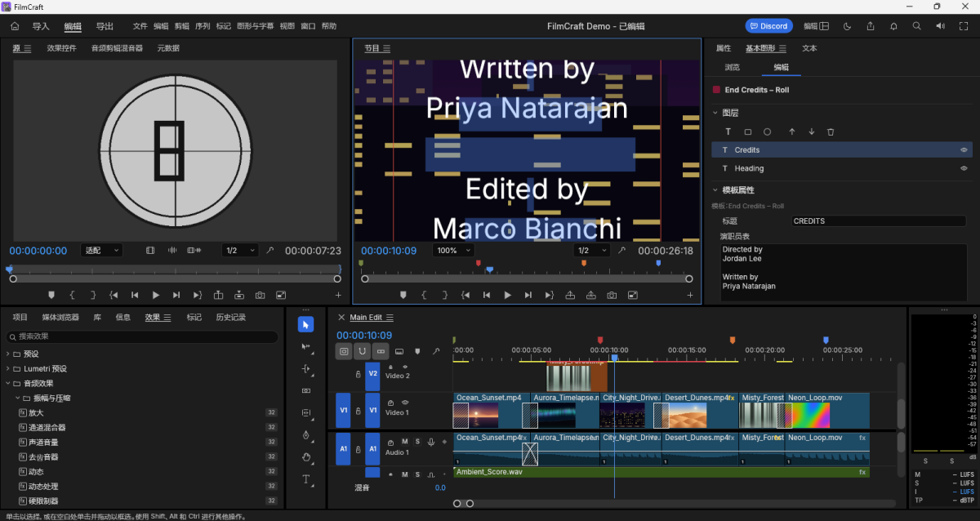Click the 搜索效果 search field

coord(142,336)
